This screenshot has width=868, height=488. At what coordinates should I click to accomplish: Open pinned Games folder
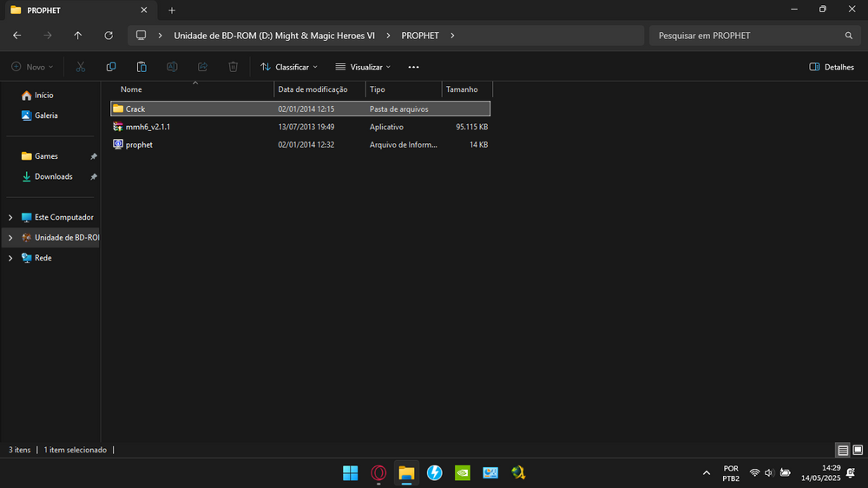coord(46,156)
